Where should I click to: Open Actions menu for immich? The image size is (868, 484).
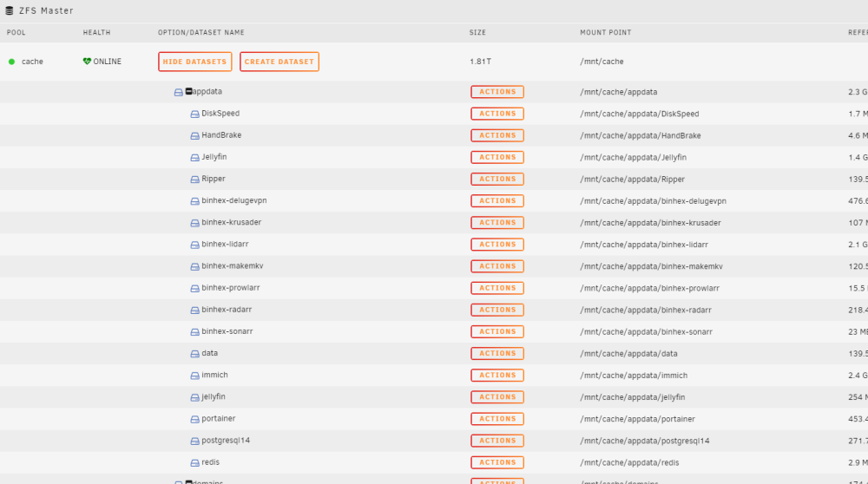coord(497,375)
